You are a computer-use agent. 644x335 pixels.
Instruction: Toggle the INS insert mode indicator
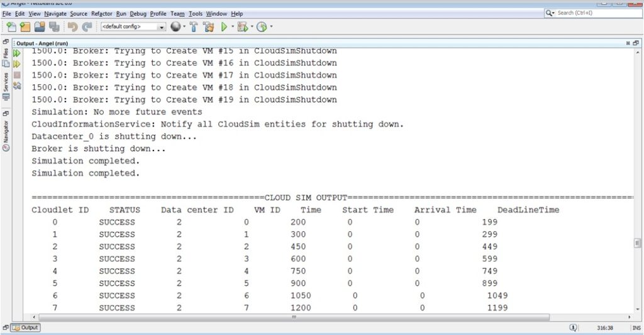pos(636,328)
